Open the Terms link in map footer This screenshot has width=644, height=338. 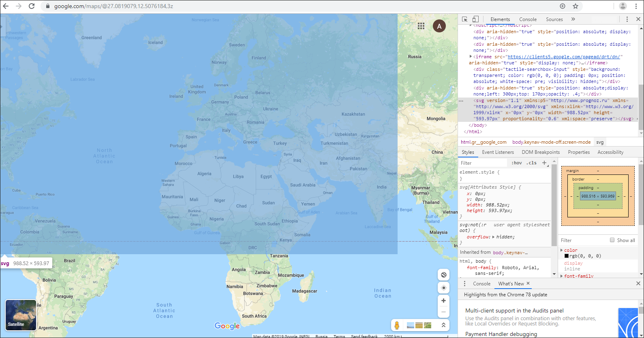tap(339, 336)
